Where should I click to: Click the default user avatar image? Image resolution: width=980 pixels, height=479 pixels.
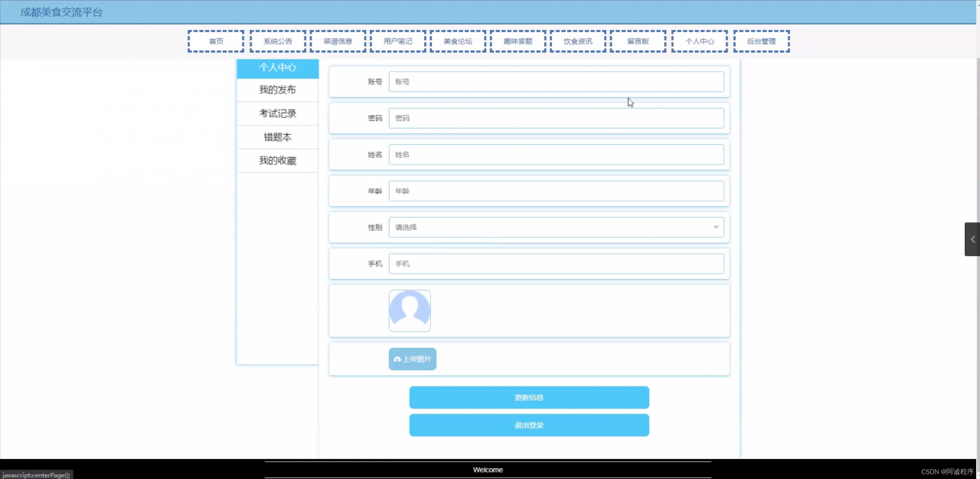(410, 310)
